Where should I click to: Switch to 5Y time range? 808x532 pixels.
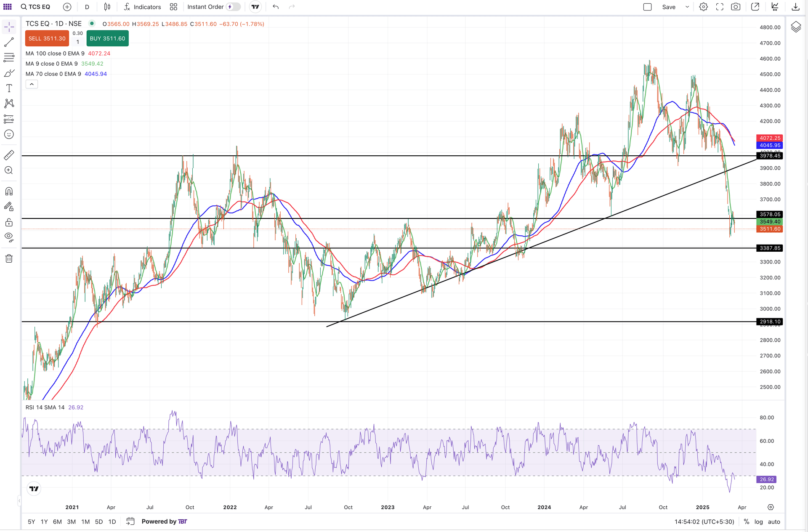[x=32, y=522]
